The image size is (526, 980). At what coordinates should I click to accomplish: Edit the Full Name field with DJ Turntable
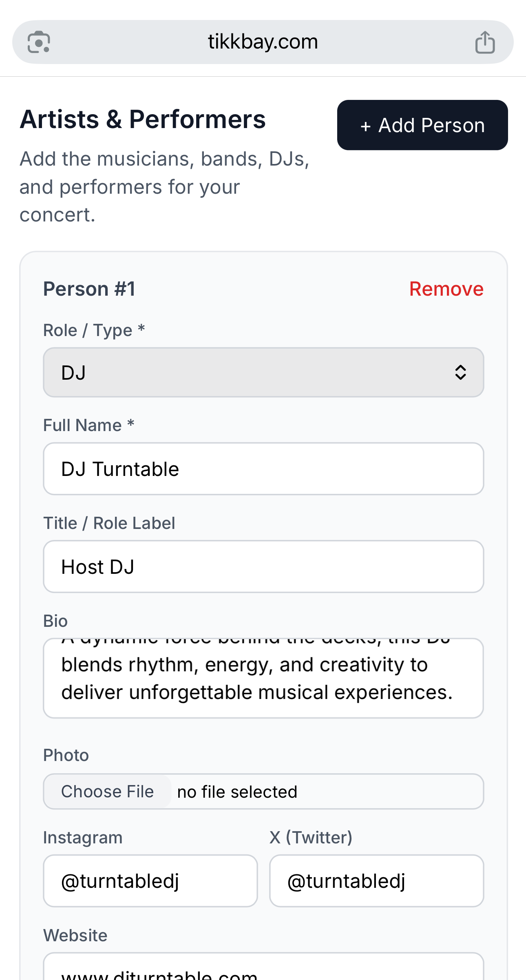coord(263,469)
